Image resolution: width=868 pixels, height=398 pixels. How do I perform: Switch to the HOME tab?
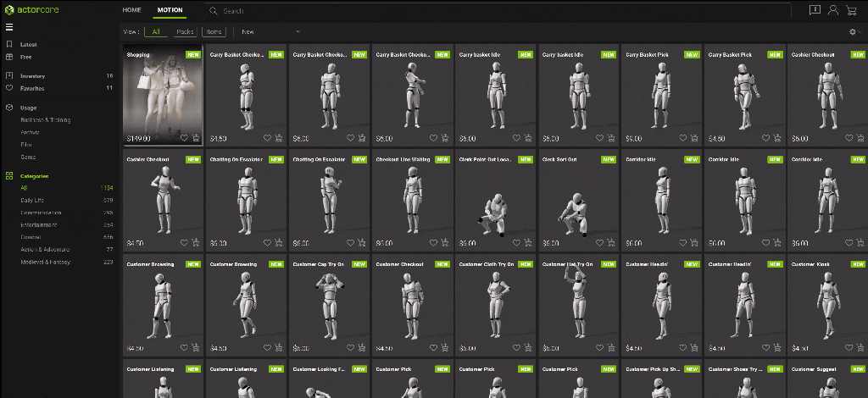(131, 10)
